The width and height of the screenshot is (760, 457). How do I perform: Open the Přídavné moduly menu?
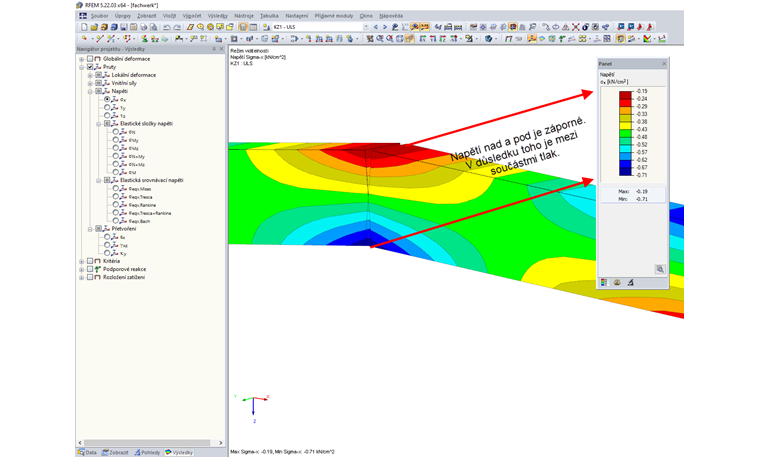point(334,16)
